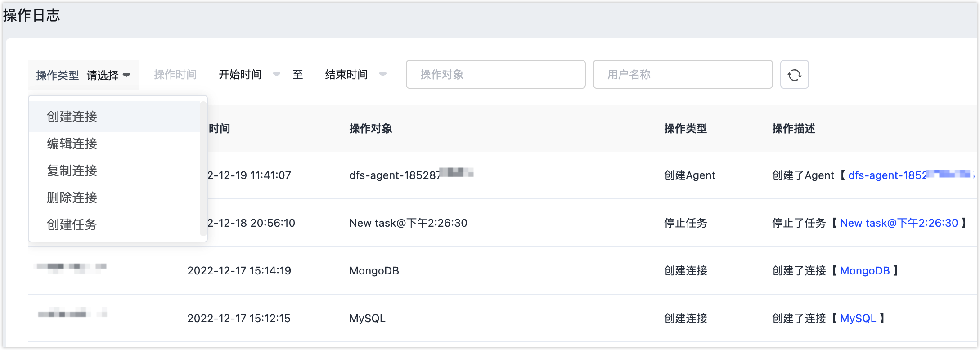Open the MongoDB link in description
980x350 pixels.
(864, 271)
